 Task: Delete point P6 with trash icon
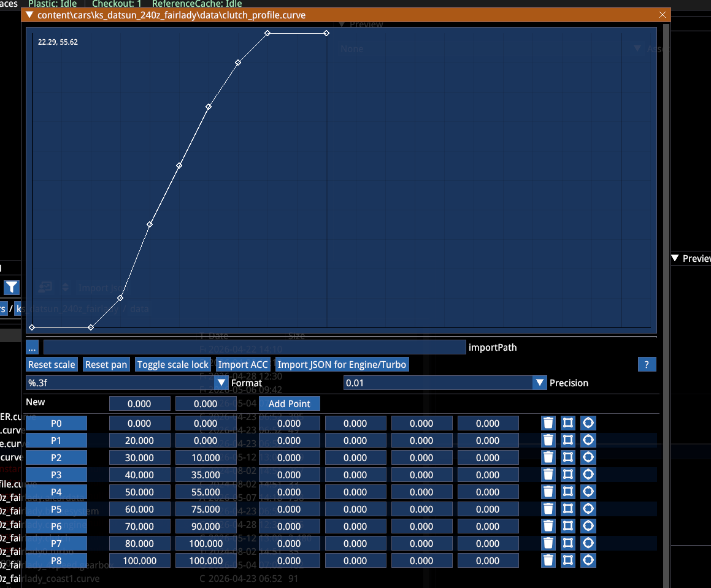[x=548, y=526]
